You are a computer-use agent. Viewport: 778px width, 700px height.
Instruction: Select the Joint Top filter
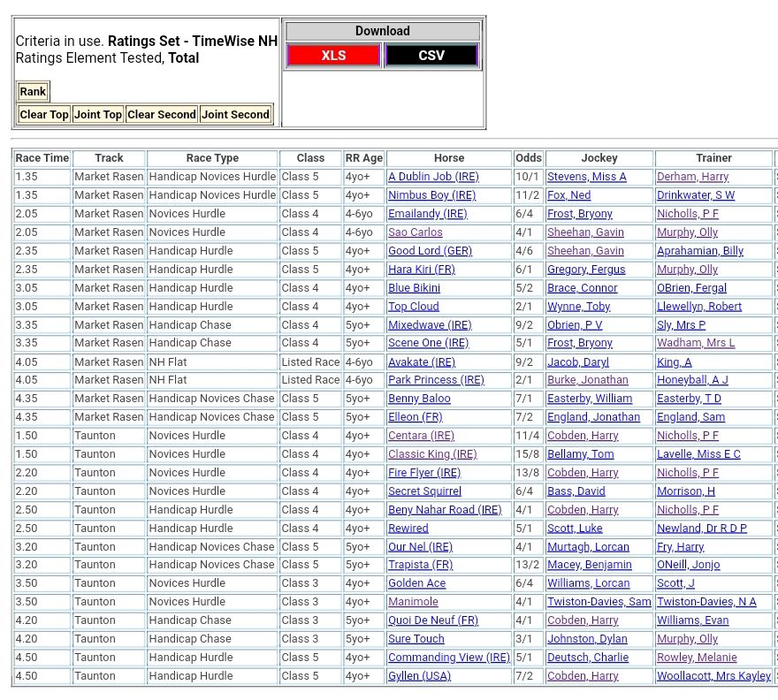click(98, 115)
